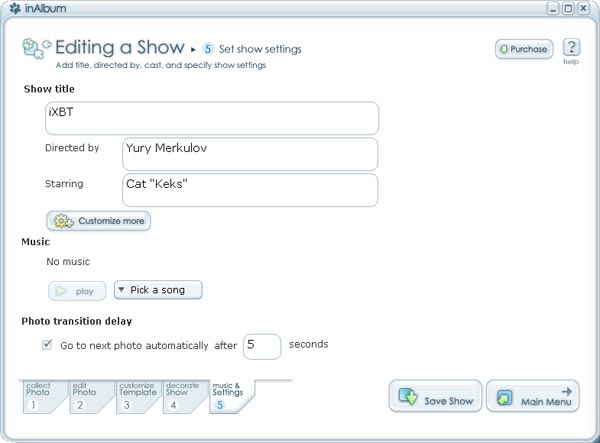Screen dimensions: 600x443
Task: Maximize the inAlbum window
Action: coord(568,8)
